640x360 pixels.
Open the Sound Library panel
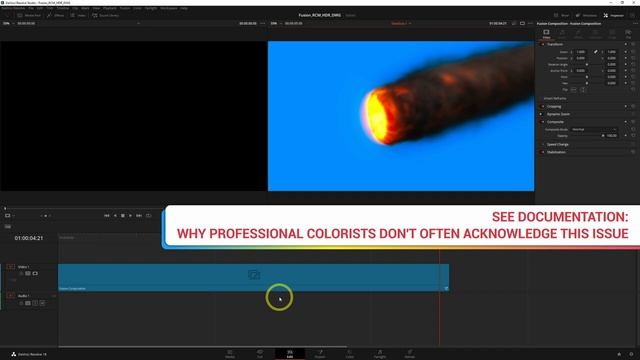pyautogui.click(x=105, y=15)
